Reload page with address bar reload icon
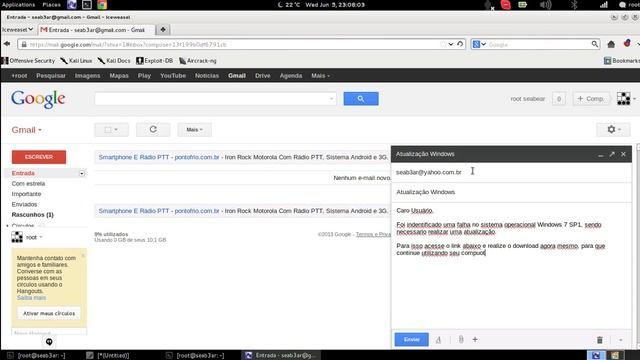 click(x=460, y=44)
